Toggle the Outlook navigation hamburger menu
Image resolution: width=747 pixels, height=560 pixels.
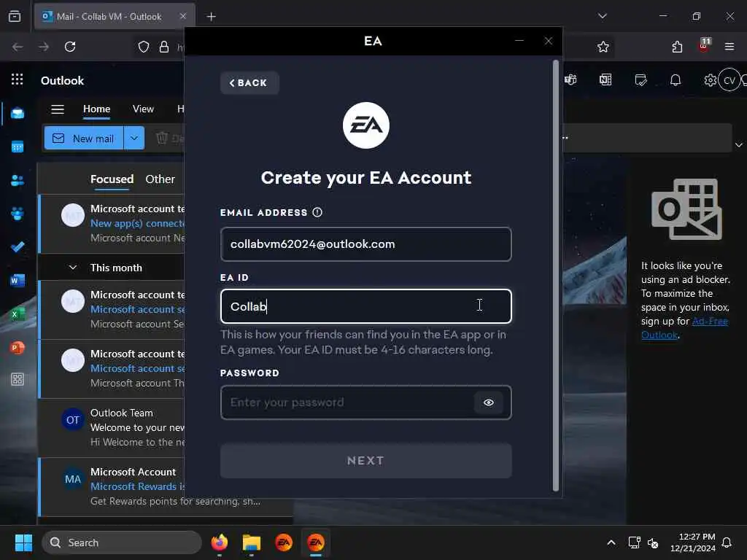58,109
